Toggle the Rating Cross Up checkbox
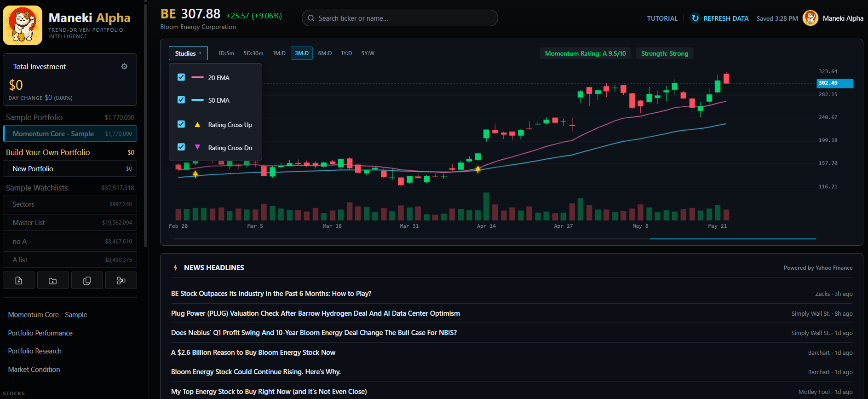868x399 pixels. pos(181,124)
